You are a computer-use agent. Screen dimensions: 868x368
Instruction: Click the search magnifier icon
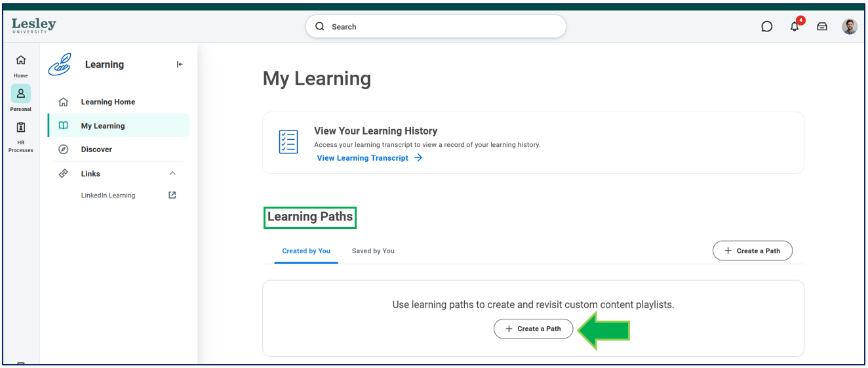(320, 27)
